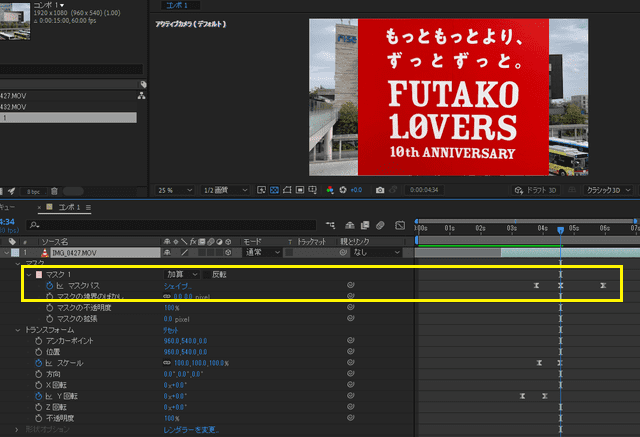Toggle the 方向 stopwatch

click(x=38, y=374)
